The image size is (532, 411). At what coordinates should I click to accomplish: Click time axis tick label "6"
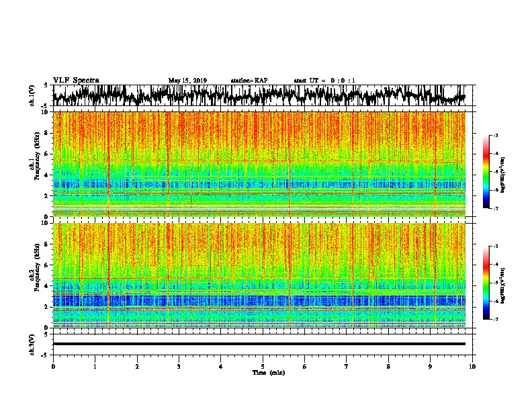coord(305,367)
